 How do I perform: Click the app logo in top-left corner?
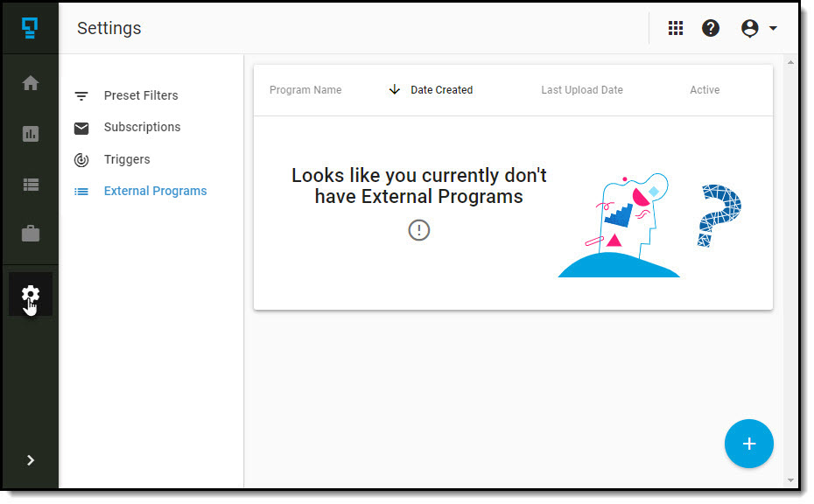coord(30,28)
